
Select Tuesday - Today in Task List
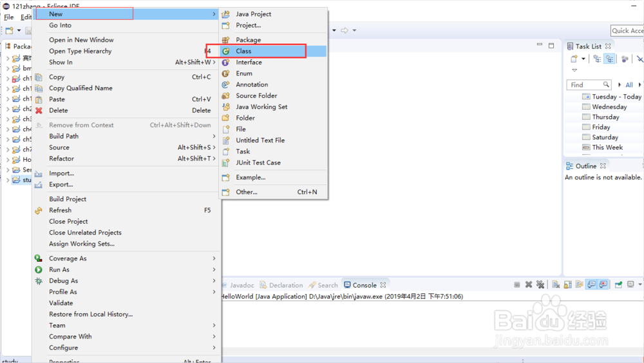(x=612, y=97)
